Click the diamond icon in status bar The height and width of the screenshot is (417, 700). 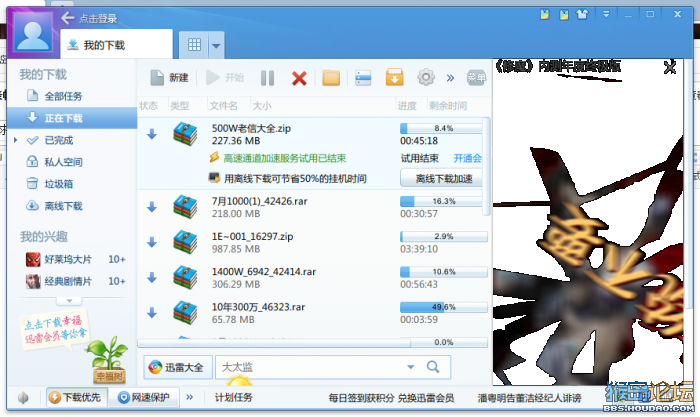tap(23, 397)
